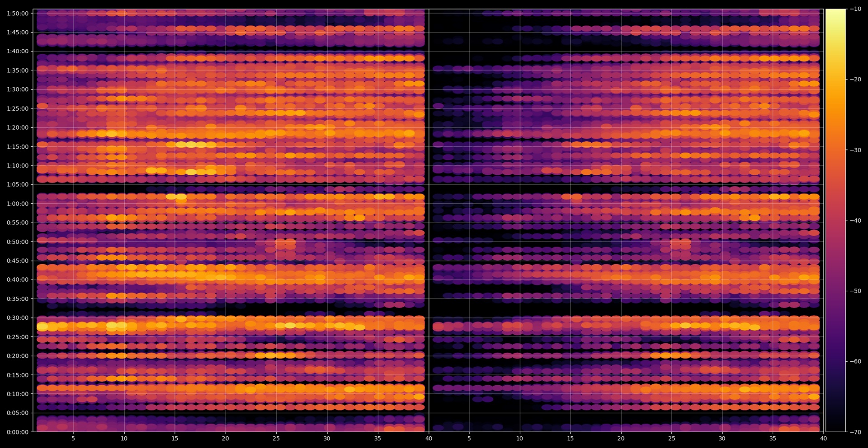The height and width of the screenshot is (448, 868).
Task: Pick the 1:25:00 y-axis label
Action: tap(18, 108)
